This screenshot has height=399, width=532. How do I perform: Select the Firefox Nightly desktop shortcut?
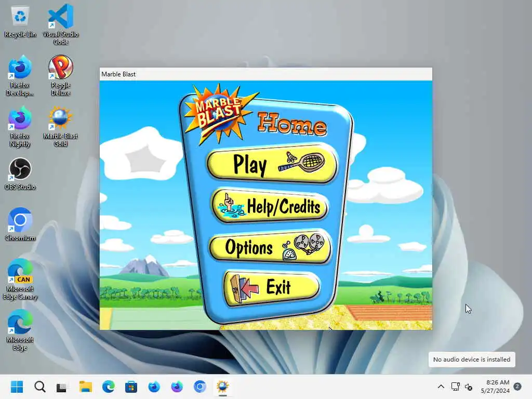click(x=20, y=127)
